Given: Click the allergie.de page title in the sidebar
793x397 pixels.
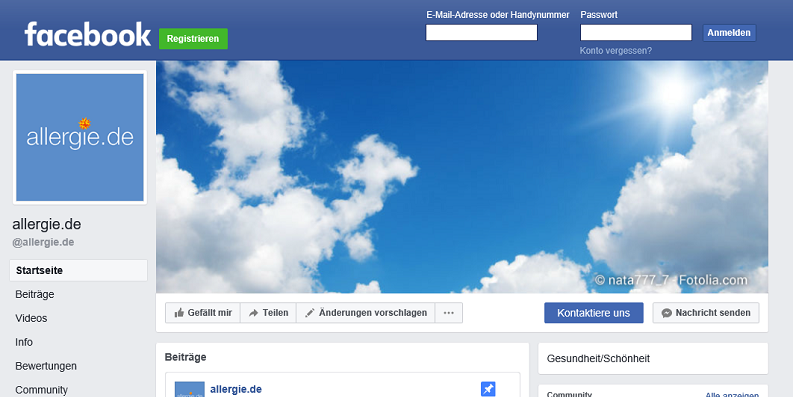Looking at the screenshot, I should pyautogui.click(x=47, y=224).
